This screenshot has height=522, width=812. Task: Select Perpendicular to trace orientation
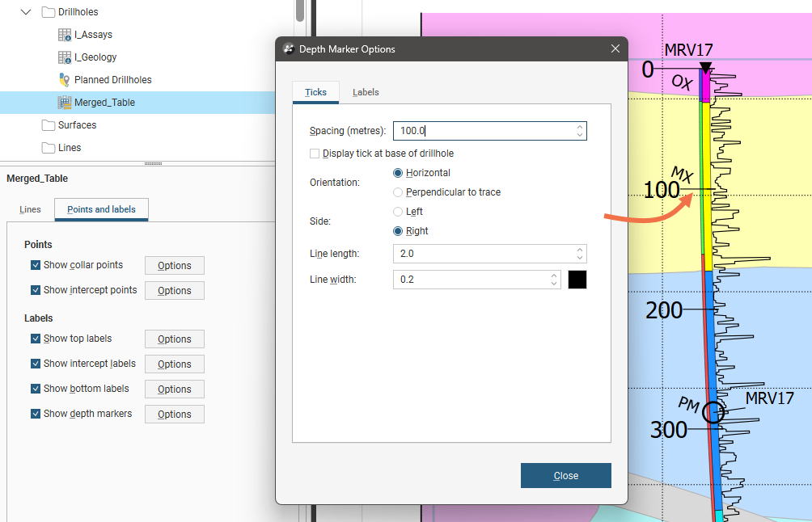click(398, 192)
